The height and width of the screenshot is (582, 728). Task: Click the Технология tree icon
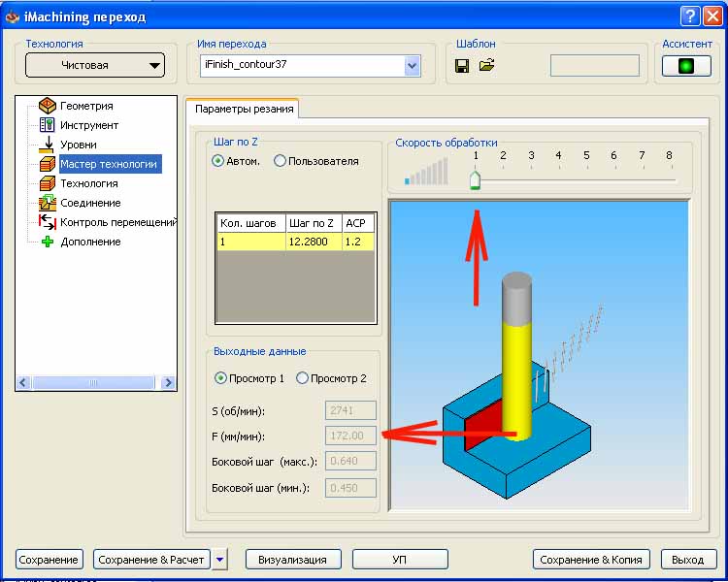point(48,183)
